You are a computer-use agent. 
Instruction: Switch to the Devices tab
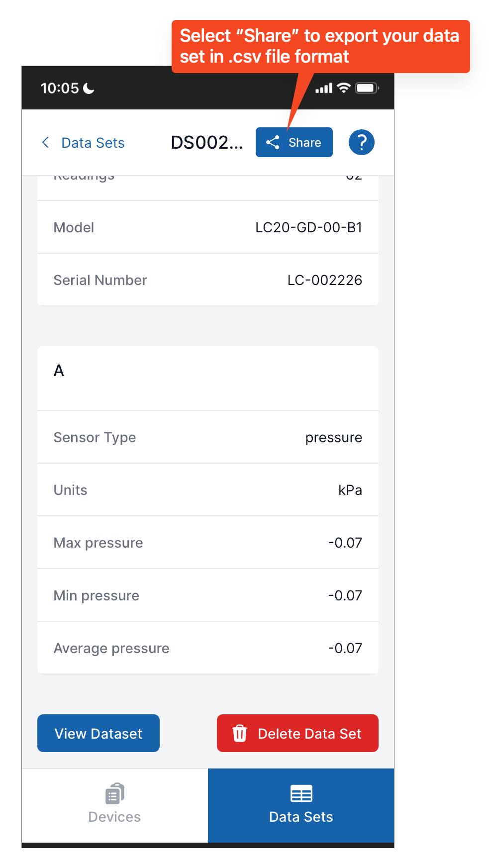click(x=115, y=805)
